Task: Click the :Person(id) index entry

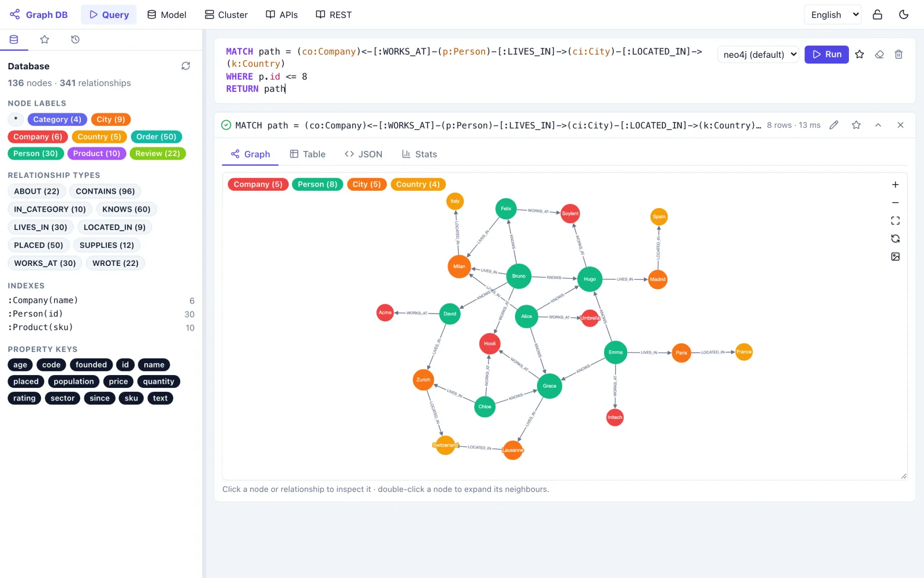Action: click(101, 314)
